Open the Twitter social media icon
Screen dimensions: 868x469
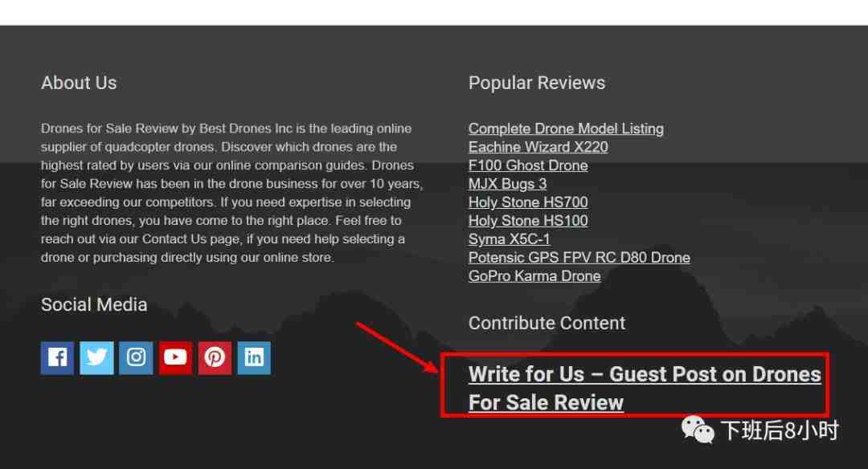pyautogui.click(x=96, y=358)
